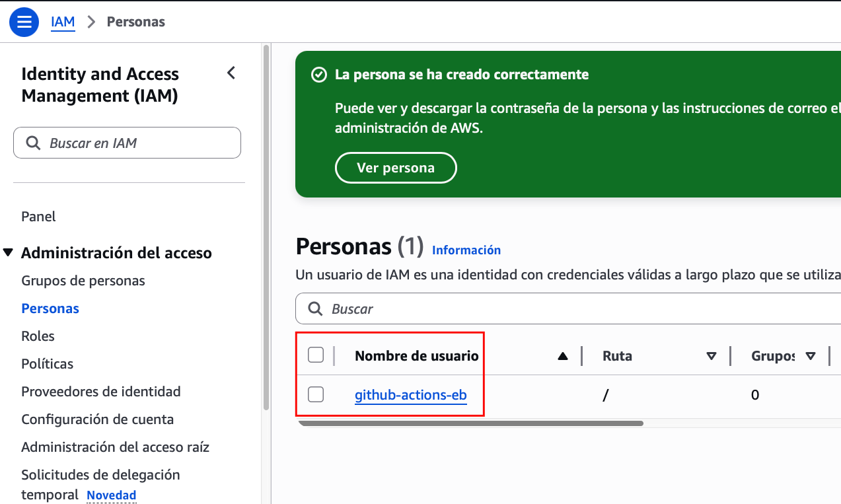Open the hamburger navigation menu
Image resolution: width=841 pixels, height=504 pixels.
coord(24,22)
